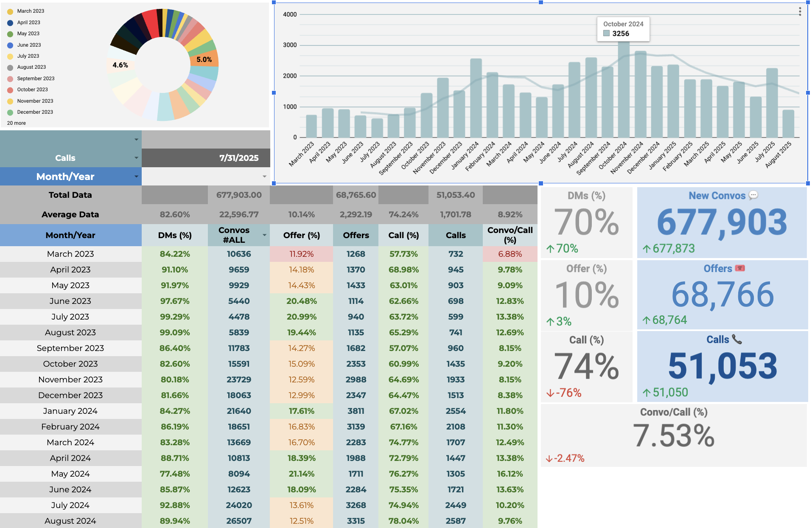Click the Offer (%) column header
Viewport: 812px width, 528px height.
point(301,235)
